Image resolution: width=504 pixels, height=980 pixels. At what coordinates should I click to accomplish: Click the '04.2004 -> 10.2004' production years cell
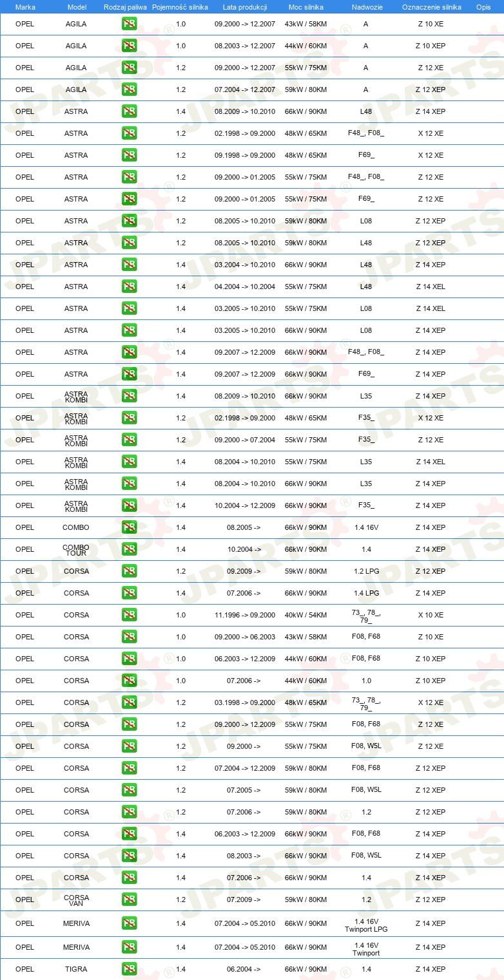(245, 287)
